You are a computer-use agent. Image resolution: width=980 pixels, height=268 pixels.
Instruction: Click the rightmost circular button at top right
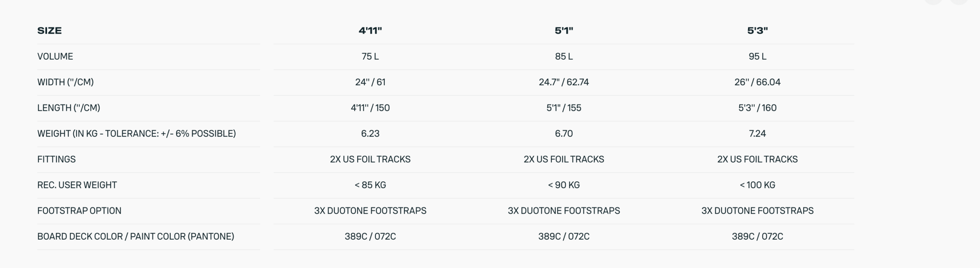point(959,1)
